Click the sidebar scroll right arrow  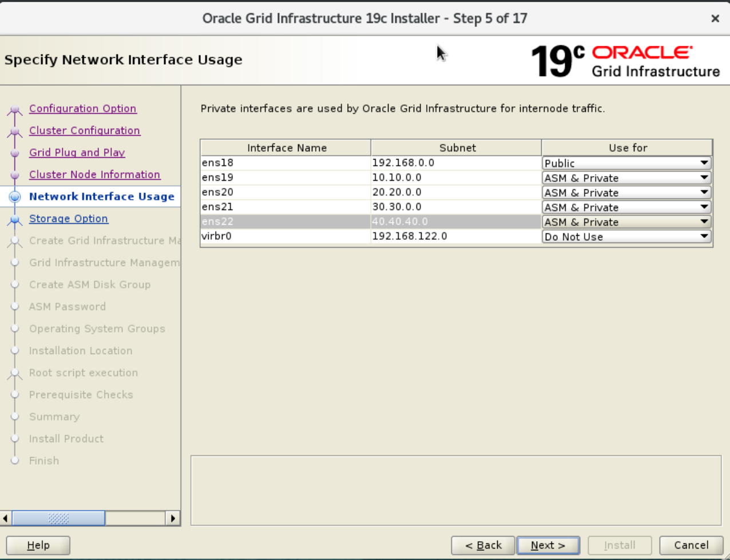[x=173, y=518]
